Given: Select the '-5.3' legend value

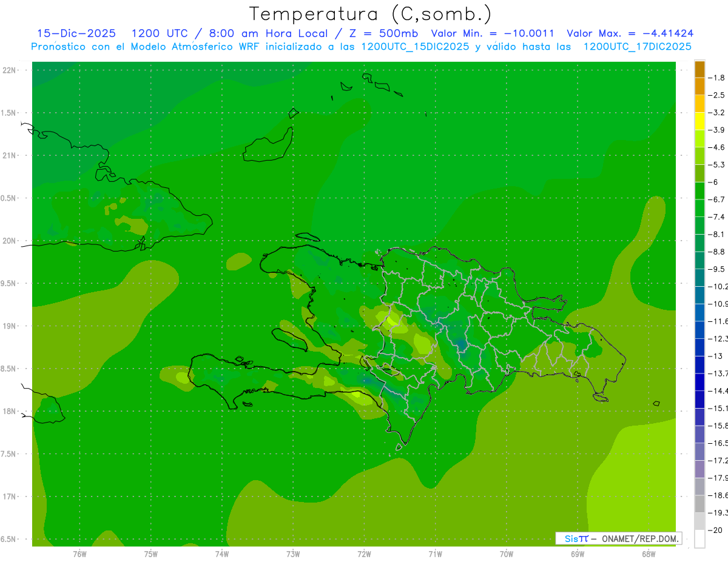Looking at the screenshot, I should click(x=716, y=165).
